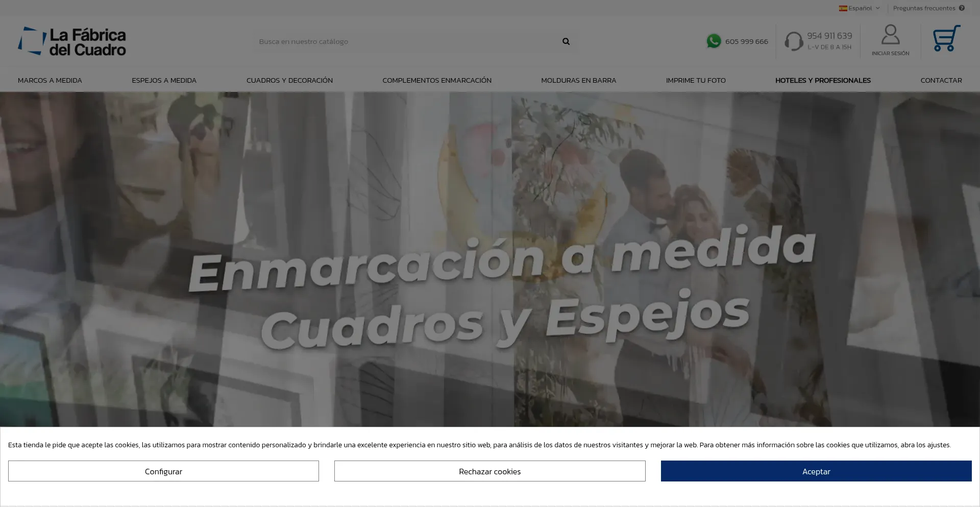980x507 pixels.
Task: Click the La Fábrica del Cuadro logo
Action: point(72,41)
